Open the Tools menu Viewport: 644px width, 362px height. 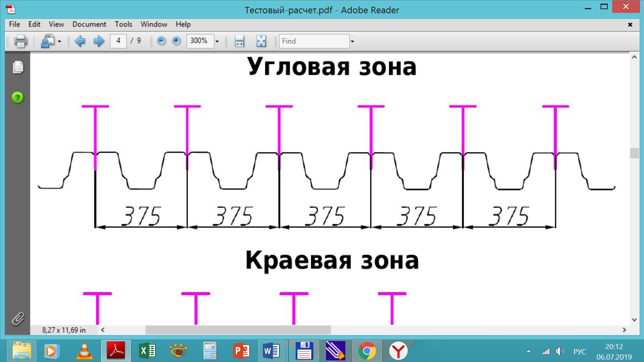click(123, 24)
